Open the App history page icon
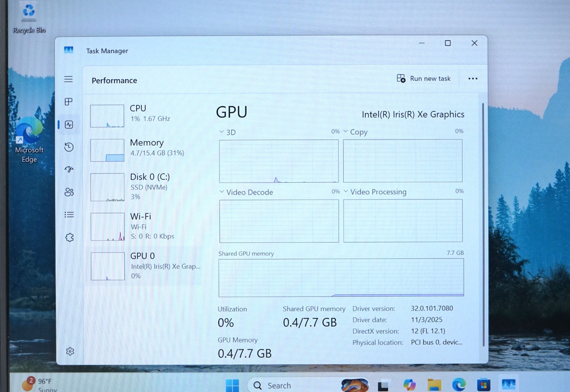Image resolution: width=570 pixels, height=392 pixels. point(69,147)
